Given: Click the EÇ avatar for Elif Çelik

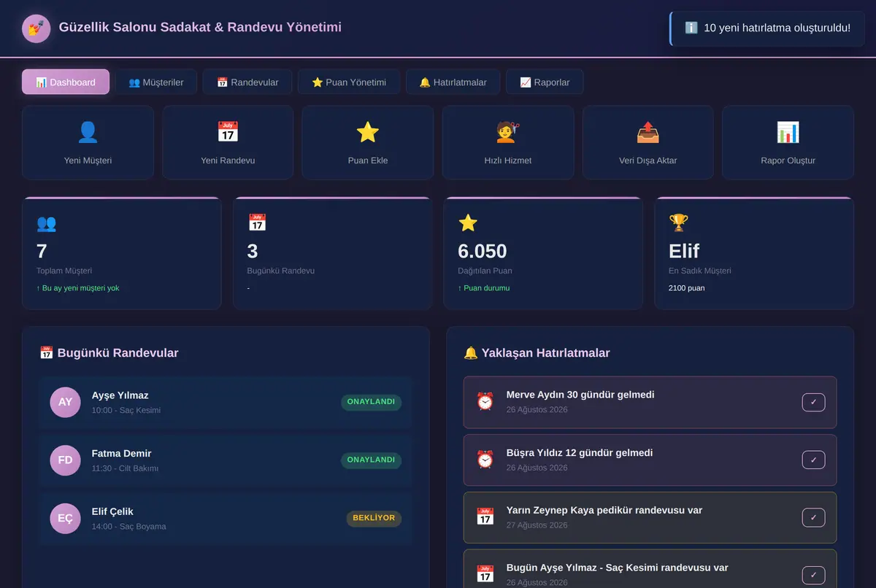Looking at the screenshot, I should [65, 519].
